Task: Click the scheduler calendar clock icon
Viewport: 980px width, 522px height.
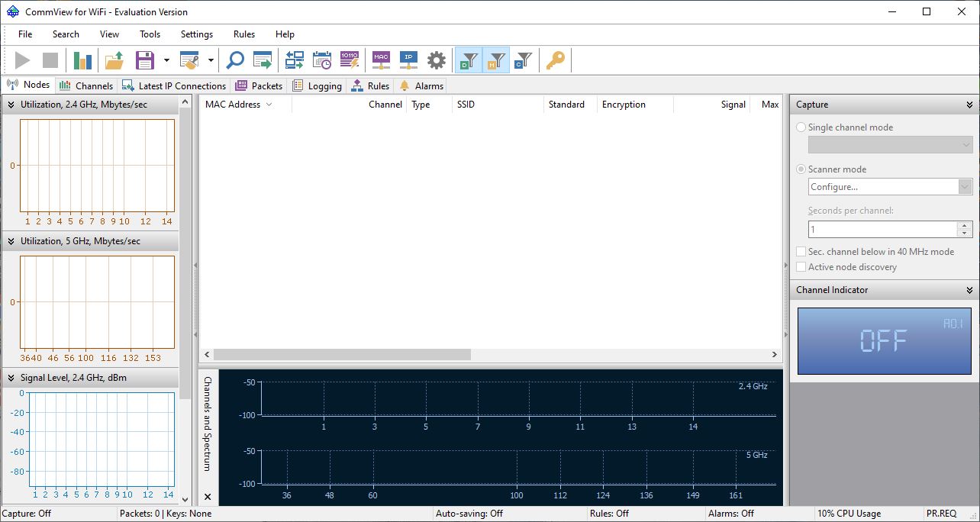Action: tap(322, 60)
